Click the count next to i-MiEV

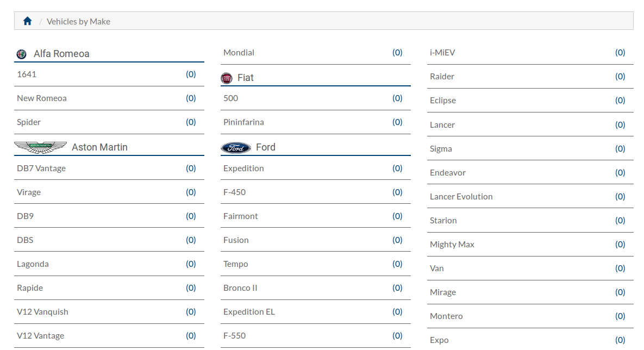coord(620,53)
